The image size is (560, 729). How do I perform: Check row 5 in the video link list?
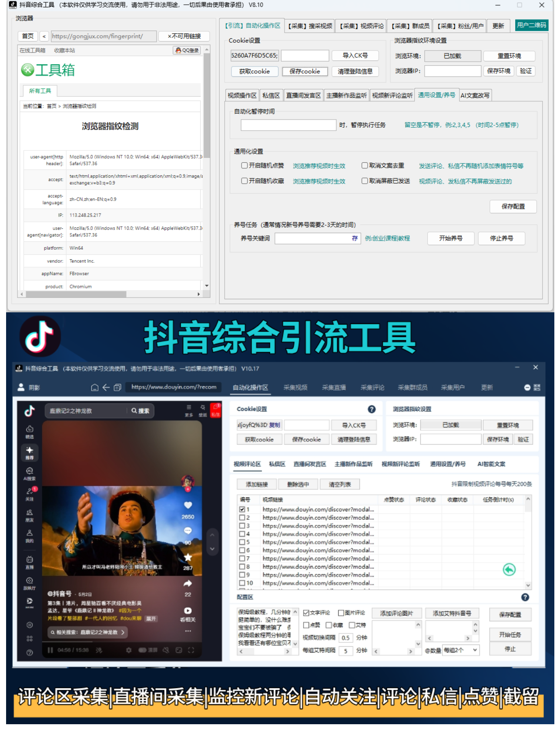[242, 542]
